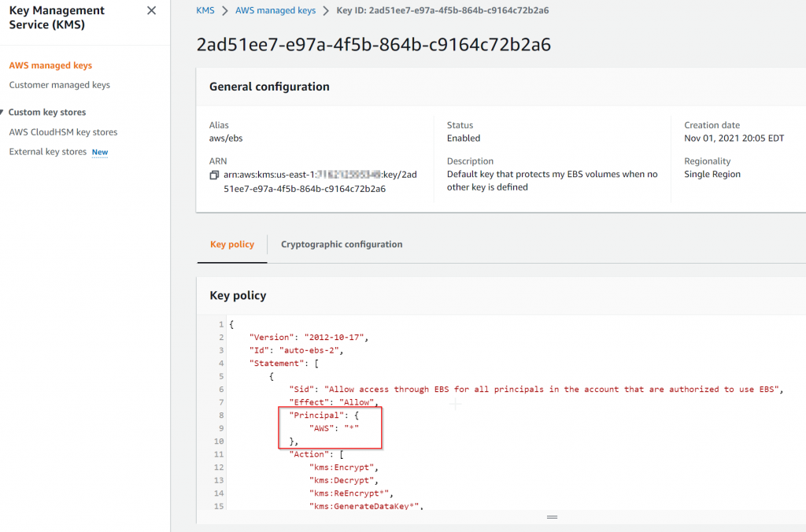Grab the policy editor resize handle
This screenshot has height=532, width=806.
pos(552,517)
